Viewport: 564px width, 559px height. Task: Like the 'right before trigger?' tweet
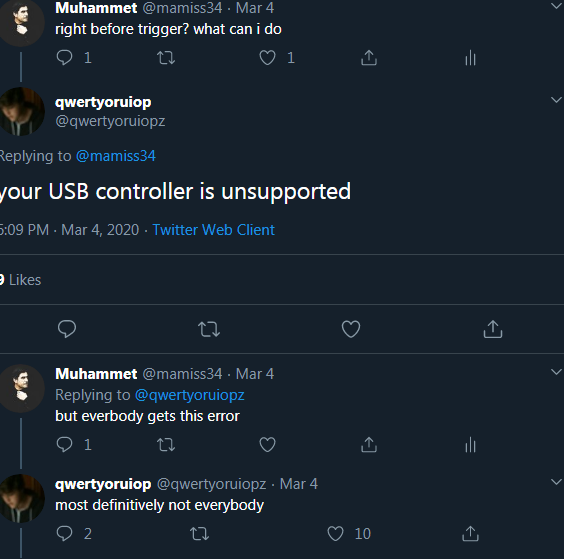(267, 58)
